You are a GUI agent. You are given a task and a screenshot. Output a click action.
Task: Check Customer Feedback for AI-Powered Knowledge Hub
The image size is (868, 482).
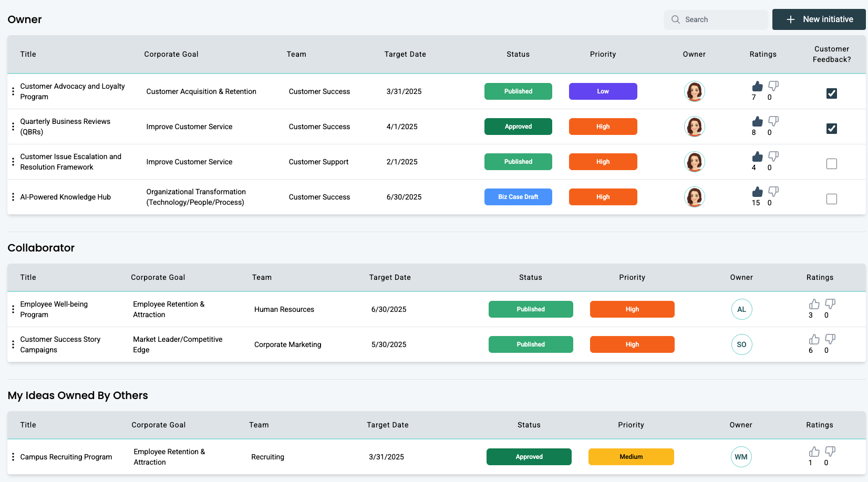(x=831, y=199)
